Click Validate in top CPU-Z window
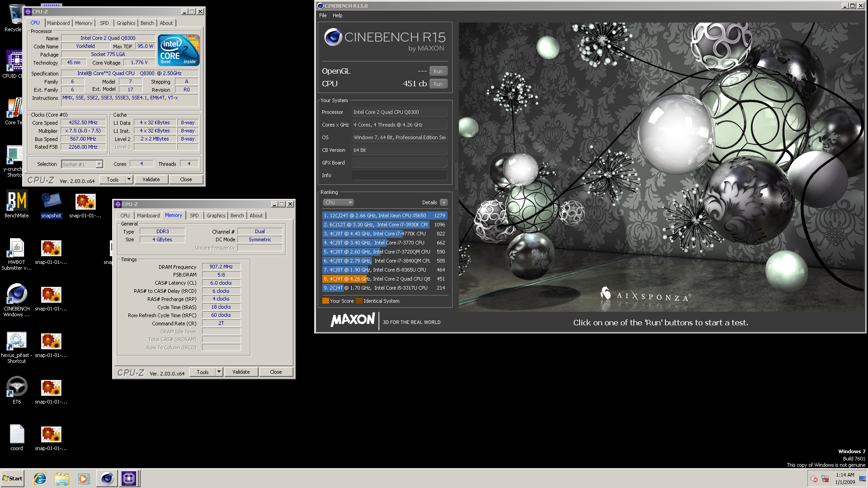 coord(151,179)
